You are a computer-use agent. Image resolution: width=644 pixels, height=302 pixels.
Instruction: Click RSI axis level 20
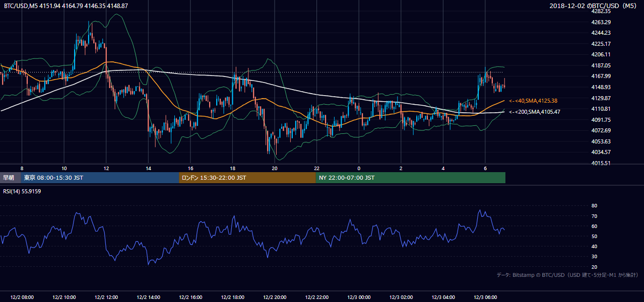(594, 267)
